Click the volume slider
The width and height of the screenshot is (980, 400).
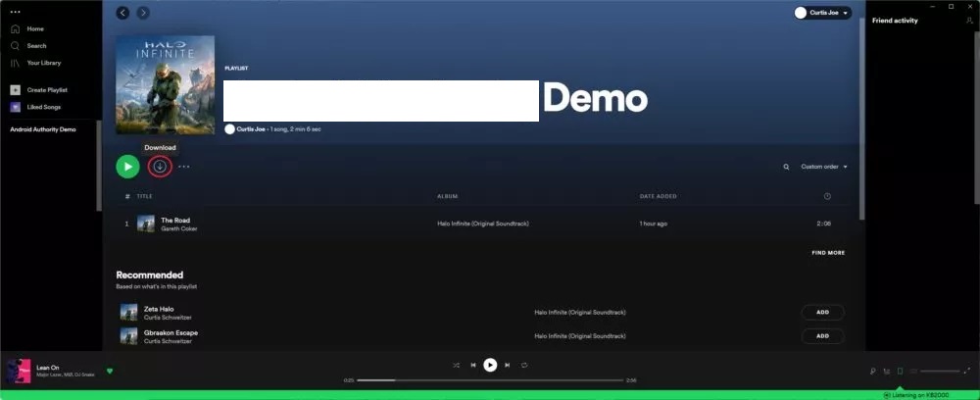[x=940, y=372]
